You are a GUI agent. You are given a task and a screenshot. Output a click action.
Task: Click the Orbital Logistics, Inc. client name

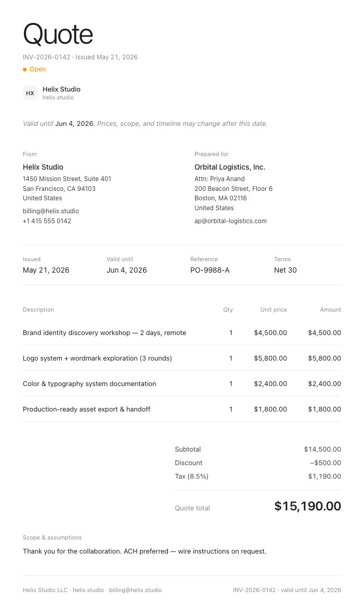230,167
